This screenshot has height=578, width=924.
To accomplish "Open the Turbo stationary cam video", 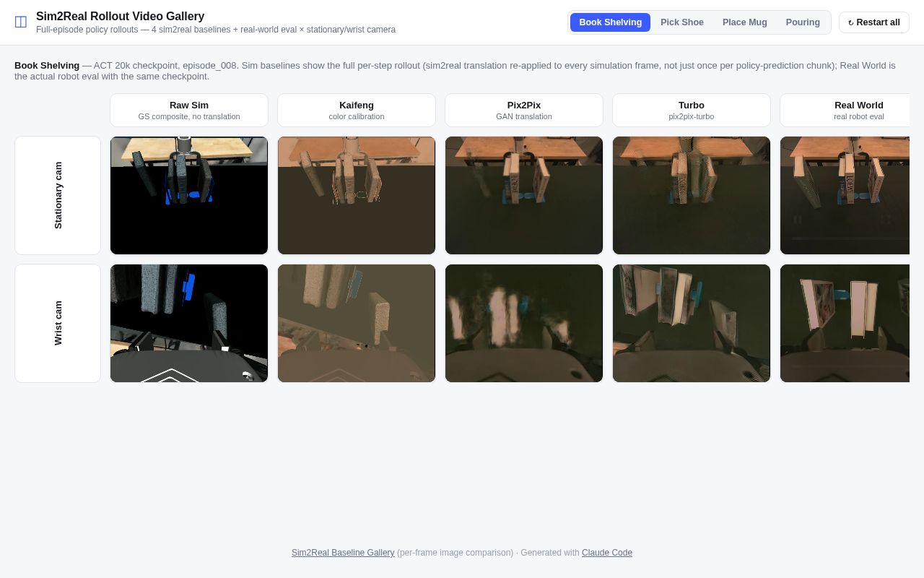I will 692,196.
